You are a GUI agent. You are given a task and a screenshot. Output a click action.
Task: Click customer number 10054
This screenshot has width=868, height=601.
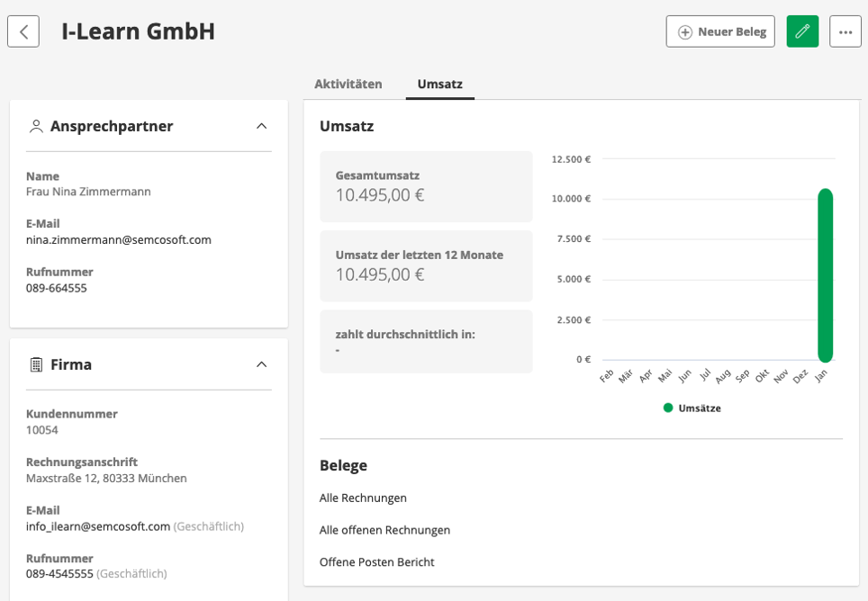(x=42, y=430)
